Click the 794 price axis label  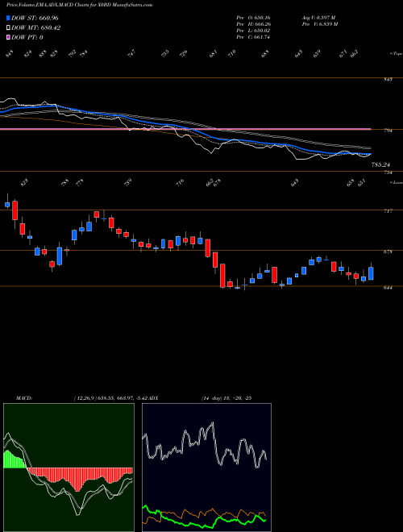(x=388, y=131)
